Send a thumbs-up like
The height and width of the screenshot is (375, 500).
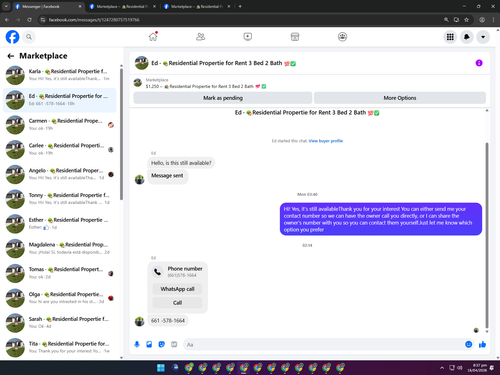pyautogui.click(x=482, y=344)
